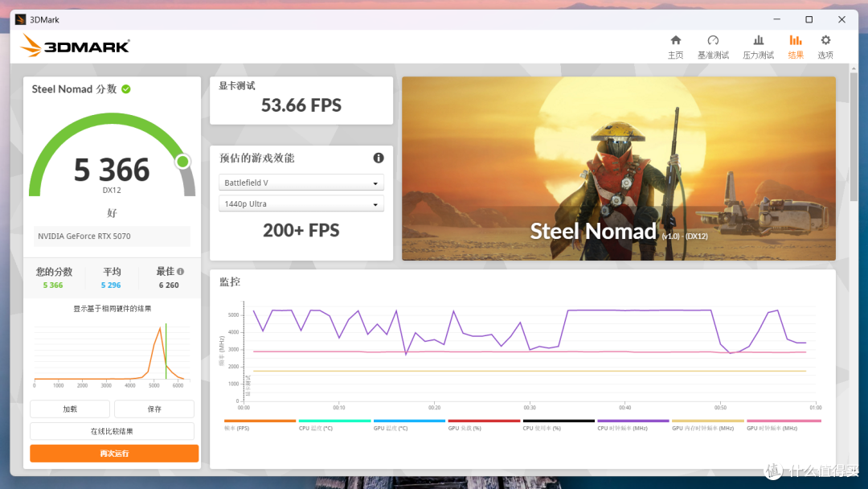868x489 pixels.
Task: Click the average score 5 296
Action: pos(111,286)
